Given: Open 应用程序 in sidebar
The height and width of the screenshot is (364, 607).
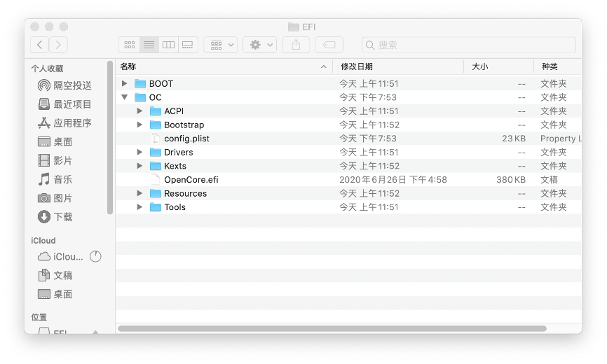Looking at the screenshot, I should pyautogui.click(x=65, y=123).
